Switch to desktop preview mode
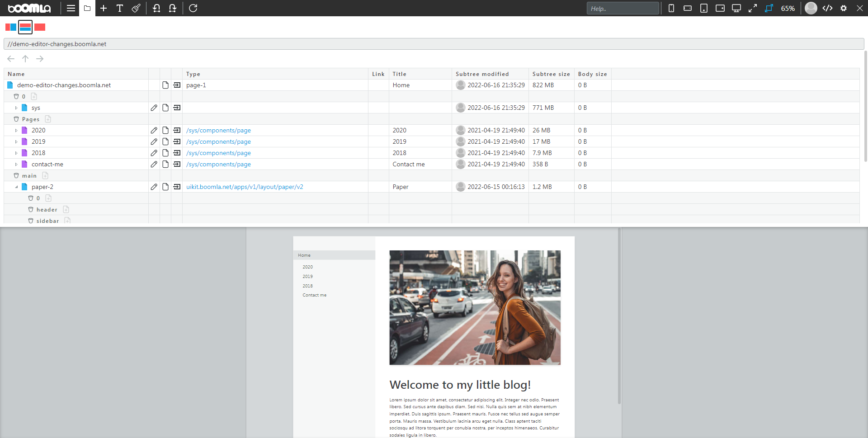 [736, 8]
